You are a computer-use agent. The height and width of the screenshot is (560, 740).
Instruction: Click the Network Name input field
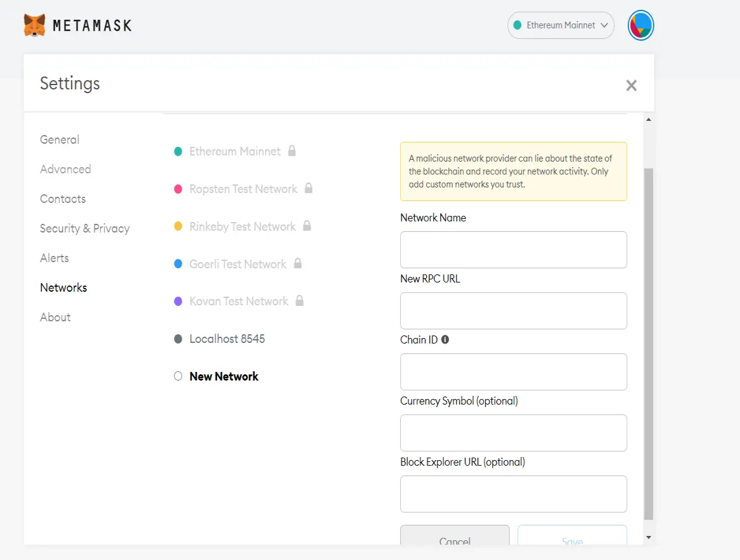(514, 250)
